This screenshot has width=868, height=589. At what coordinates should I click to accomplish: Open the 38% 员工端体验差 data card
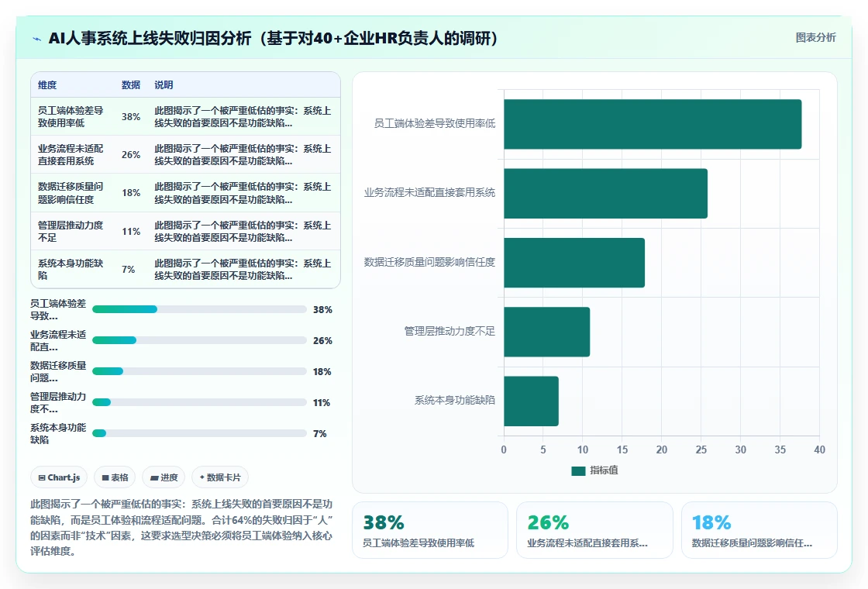(430, 530)
